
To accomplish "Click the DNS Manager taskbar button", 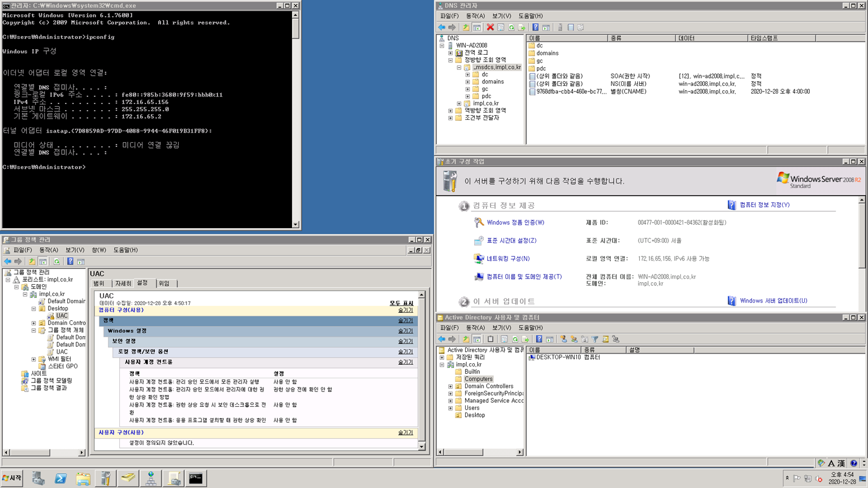I will point(151,478).
